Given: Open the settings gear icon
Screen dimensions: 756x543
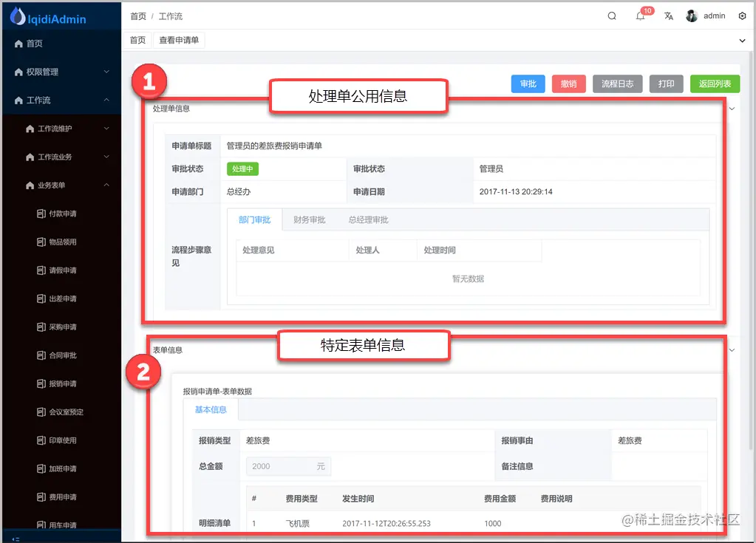Looking at the screenshot, I should tap(742, 16).
